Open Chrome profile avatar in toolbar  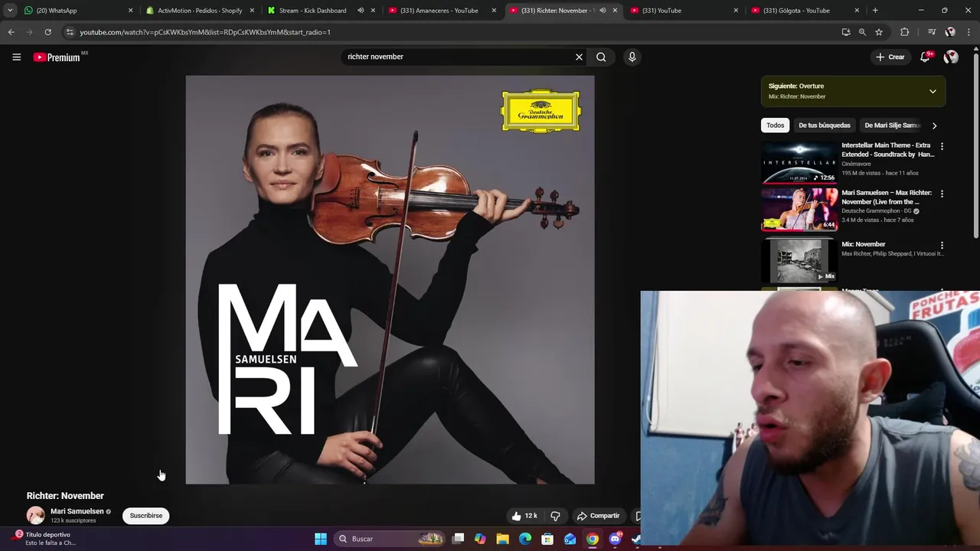(x=950, y=32)
